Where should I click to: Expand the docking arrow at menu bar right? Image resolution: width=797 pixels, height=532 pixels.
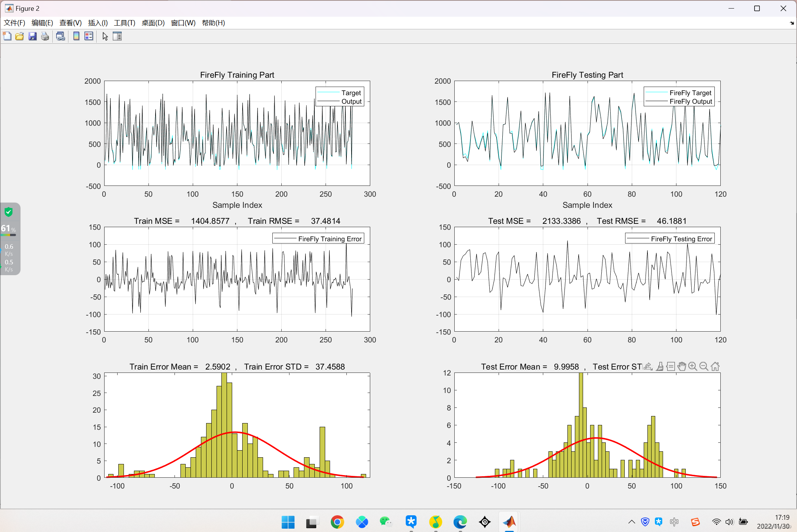pos(792,23)
